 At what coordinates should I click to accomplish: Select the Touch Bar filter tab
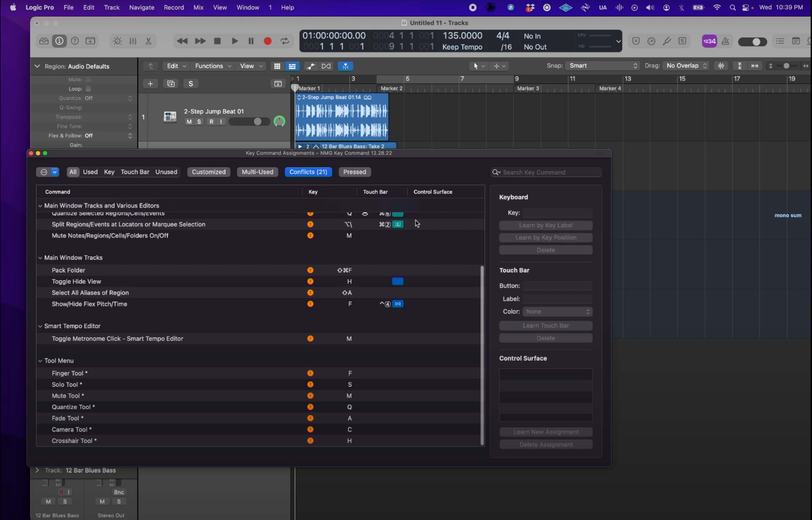135,172
